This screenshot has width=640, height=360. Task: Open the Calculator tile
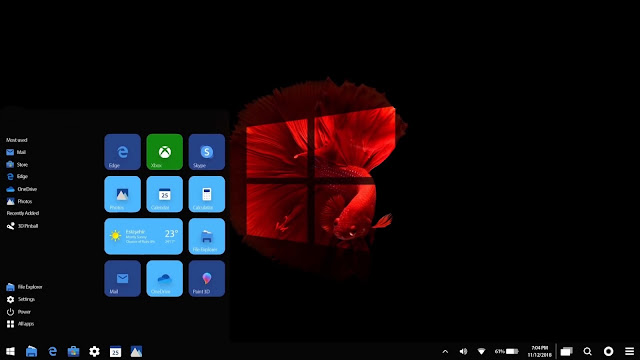click(x=207, y=194)
